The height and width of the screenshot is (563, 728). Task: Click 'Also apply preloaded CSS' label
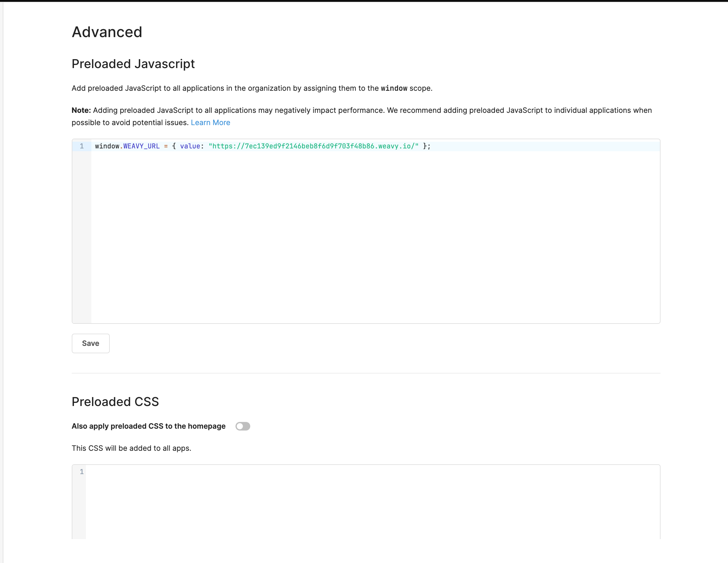(x=148, y=426)
